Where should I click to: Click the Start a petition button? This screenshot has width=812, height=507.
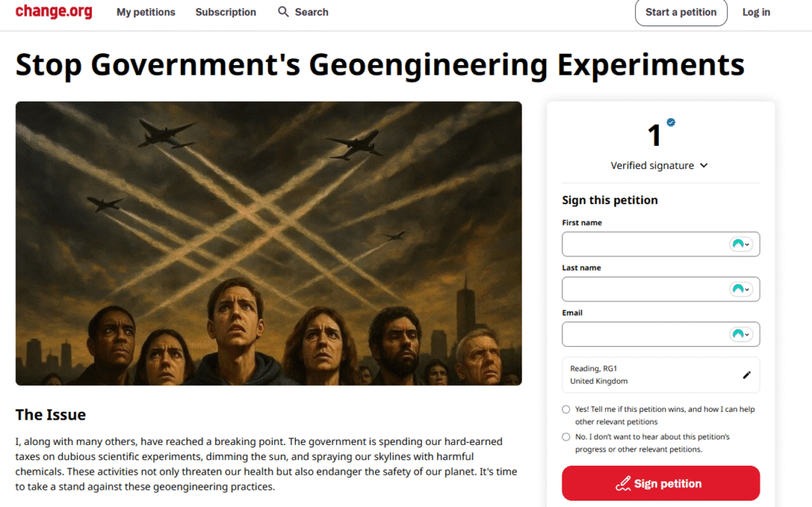[680, 12]
